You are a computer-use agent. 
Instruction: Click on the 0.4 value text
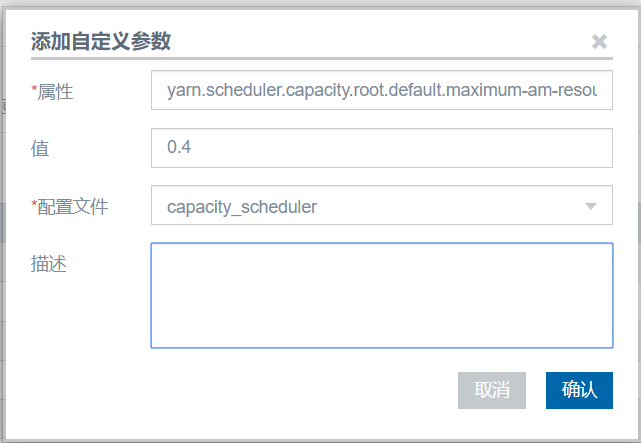tap(179, 148)
